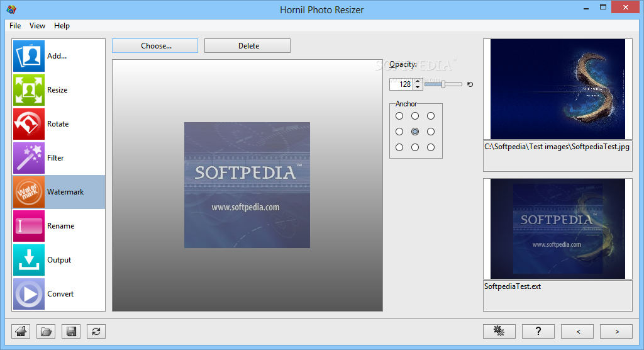The height and width of the screenshot is (350, 644).
Task: Open the Filter magic wand icon
Action: [29, 158]
